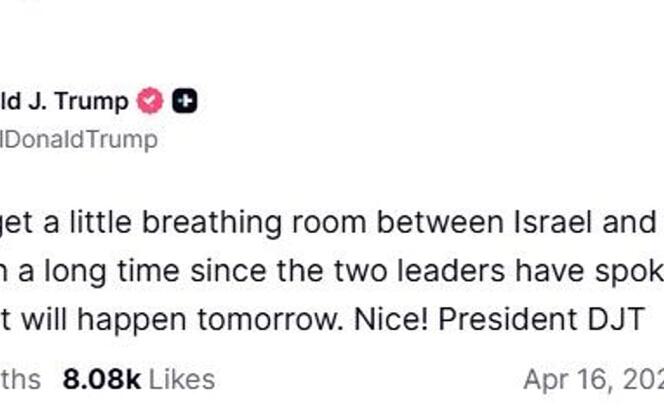Click the line ending President DJT
664x408 pixels.
coord(330,320)
